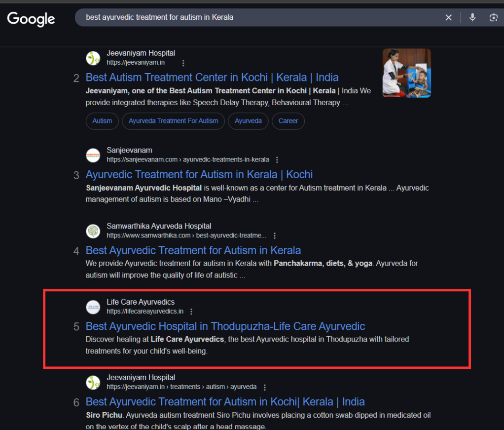504x430 pixels.
Task: Open the three-dot menu beside https://jeevaniyam.in
Action: (183, 63)
